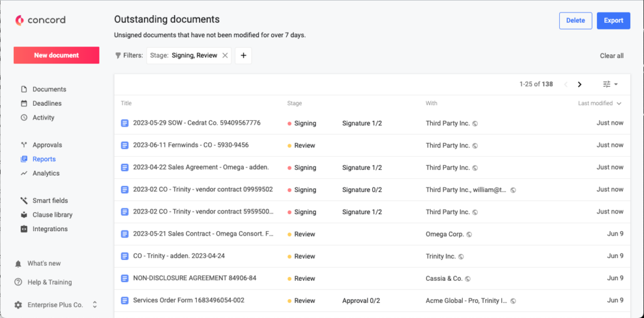Open column settings dropdown
Image resolution: width=644 pixels, height=318 pixels.
tap(610, 84)
